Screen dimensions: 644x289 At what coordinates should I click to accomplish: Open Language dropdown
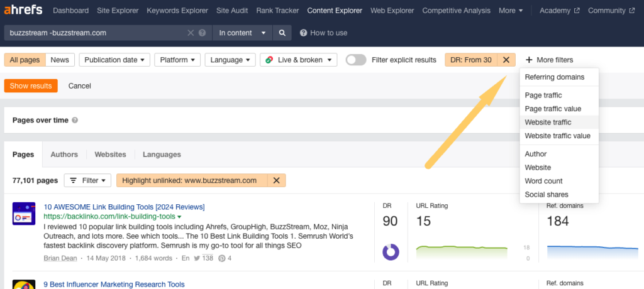click(x=230, y=60)
